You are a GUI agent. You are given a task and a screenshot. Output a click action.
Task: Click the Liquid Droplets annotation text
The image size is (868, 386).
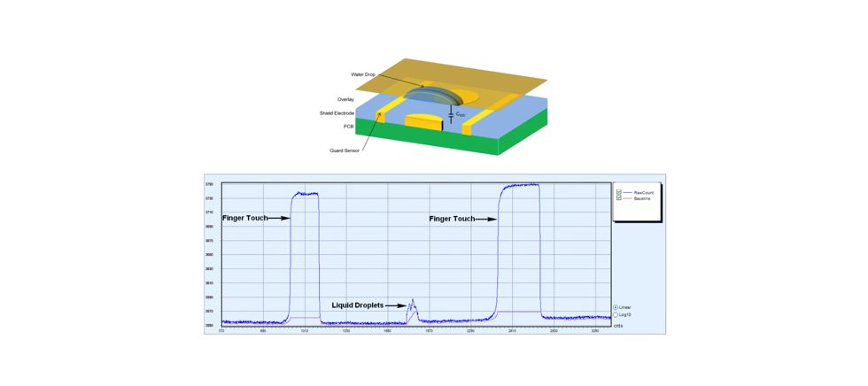(x=358, y=305)
